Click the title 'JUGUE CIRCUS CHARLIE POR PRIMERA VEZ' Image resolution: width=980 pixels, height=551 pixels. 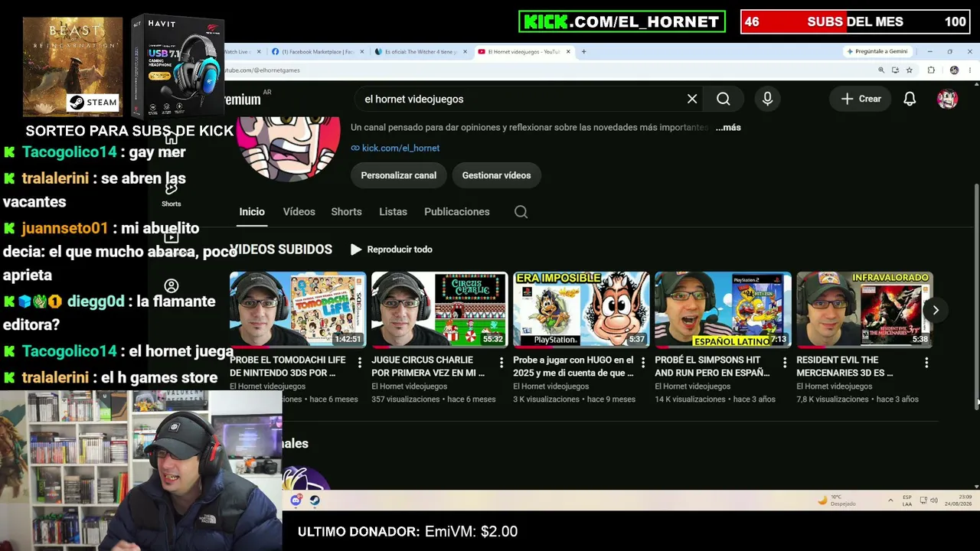tap(428, 367)
